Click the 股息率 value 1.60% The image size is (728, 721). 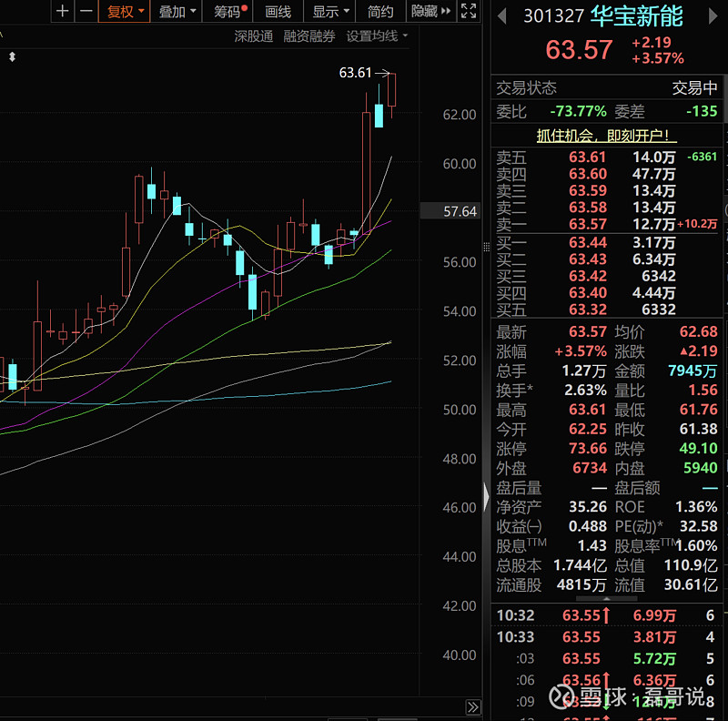(696, 546)
